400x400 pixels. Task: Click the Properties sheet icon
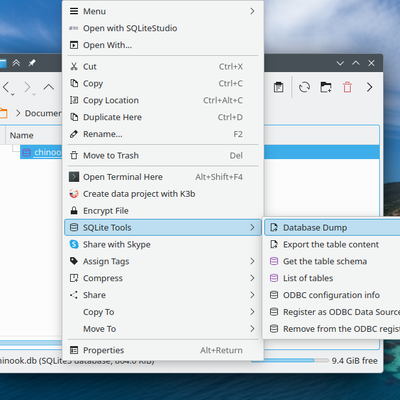[74, 350]
